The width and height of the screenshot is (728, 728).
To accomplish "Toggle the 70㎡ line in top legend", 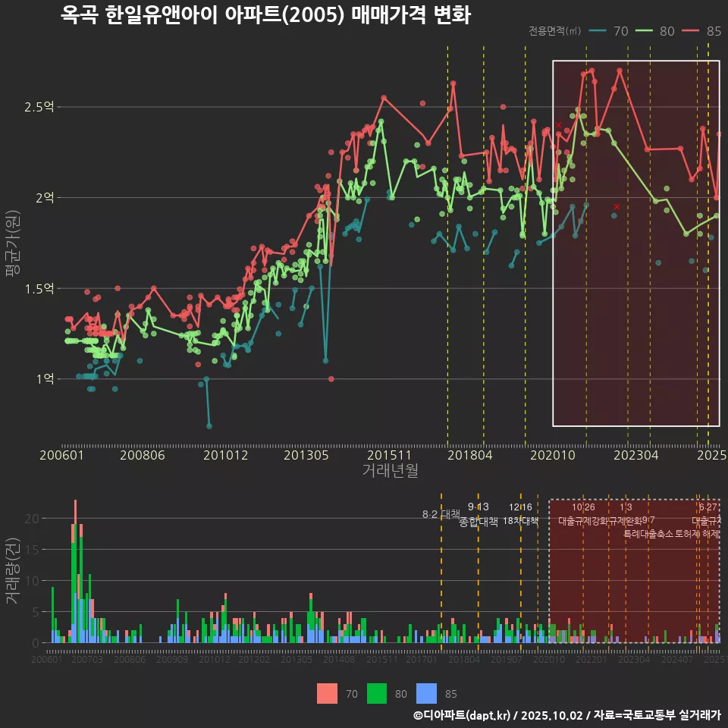I will (x=609, y=31).
